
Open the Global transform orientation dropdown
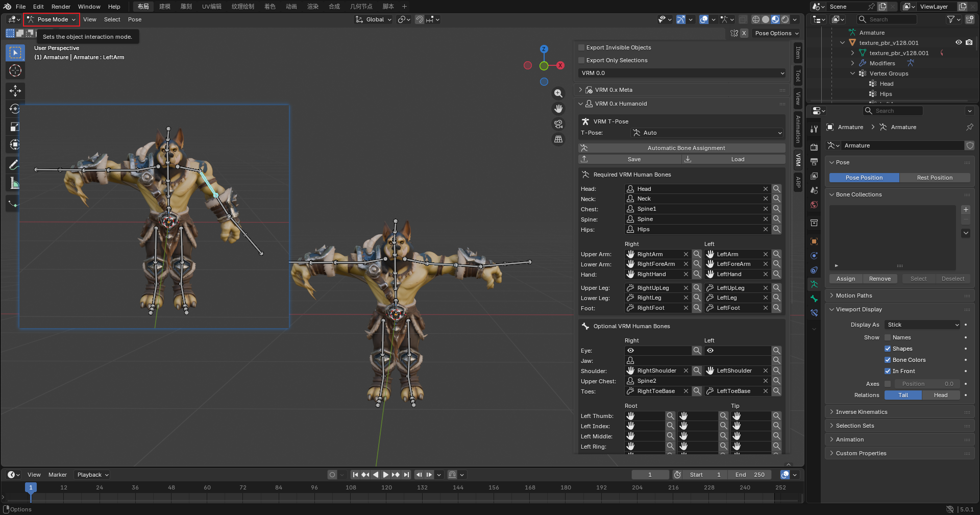point(374,19)
